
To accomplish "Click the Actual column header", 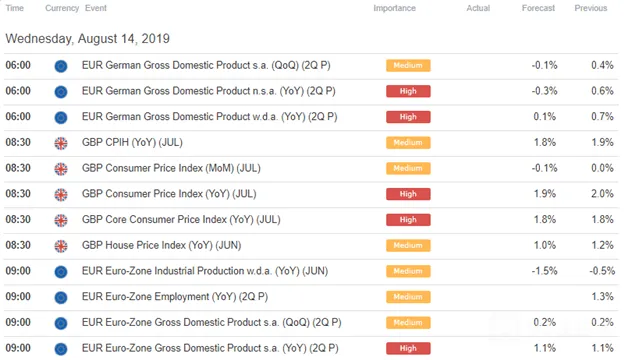I will [x=478, y=8].
